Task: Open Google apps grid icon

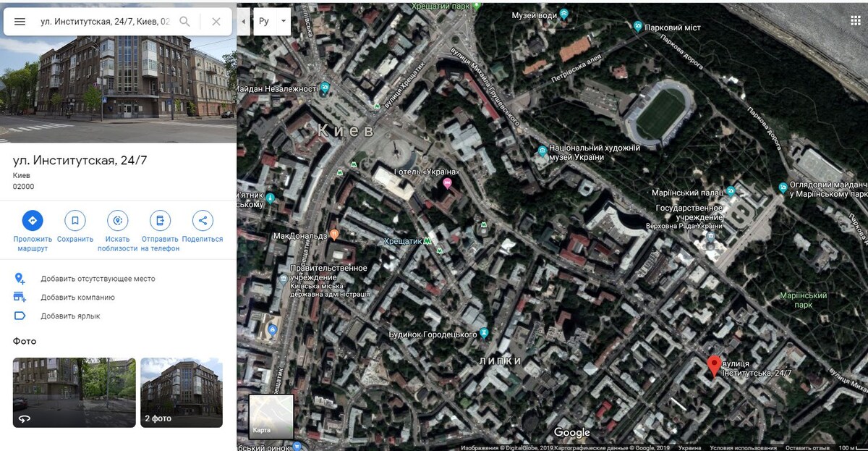Action: coord(856,21)
